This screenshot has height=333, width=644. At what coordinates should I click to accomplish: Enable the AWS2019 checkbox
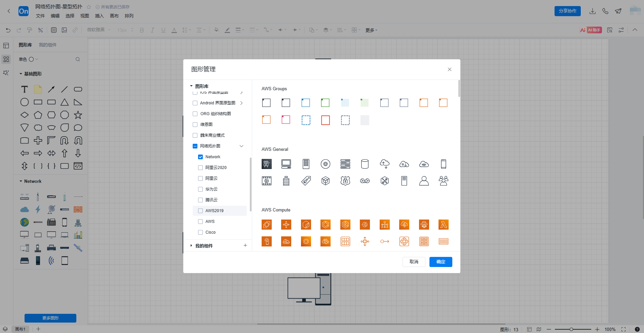tap(200, 211)
